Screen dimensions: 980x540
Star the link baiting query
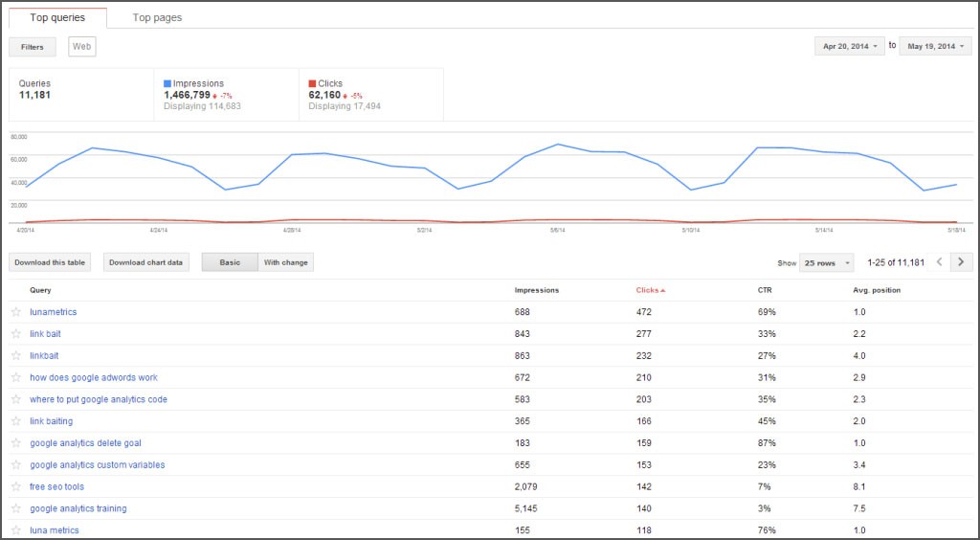pos(15,421)
